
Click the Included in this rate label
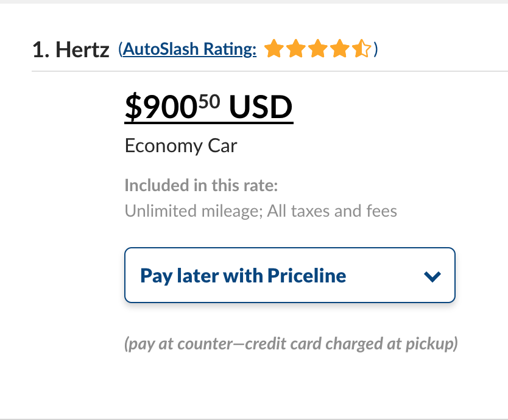coord(201,185)
